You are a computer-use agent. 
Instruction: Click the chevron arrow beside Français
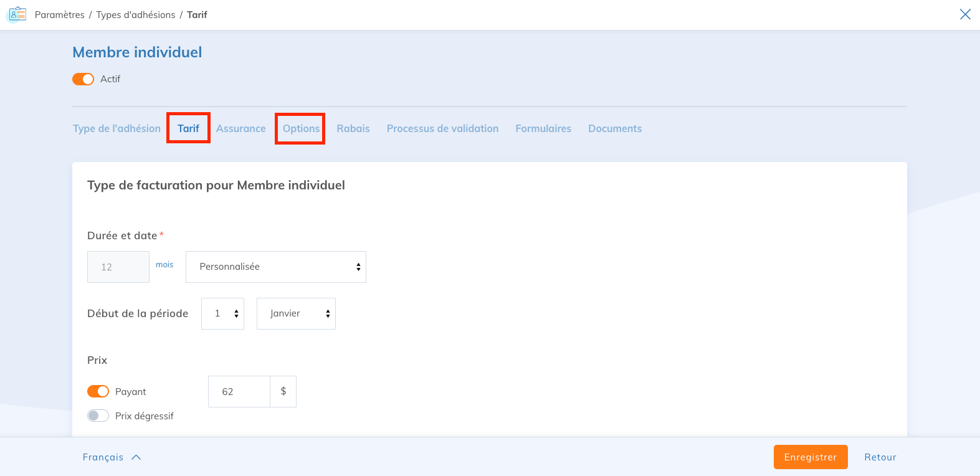click(x=136, y=457)
